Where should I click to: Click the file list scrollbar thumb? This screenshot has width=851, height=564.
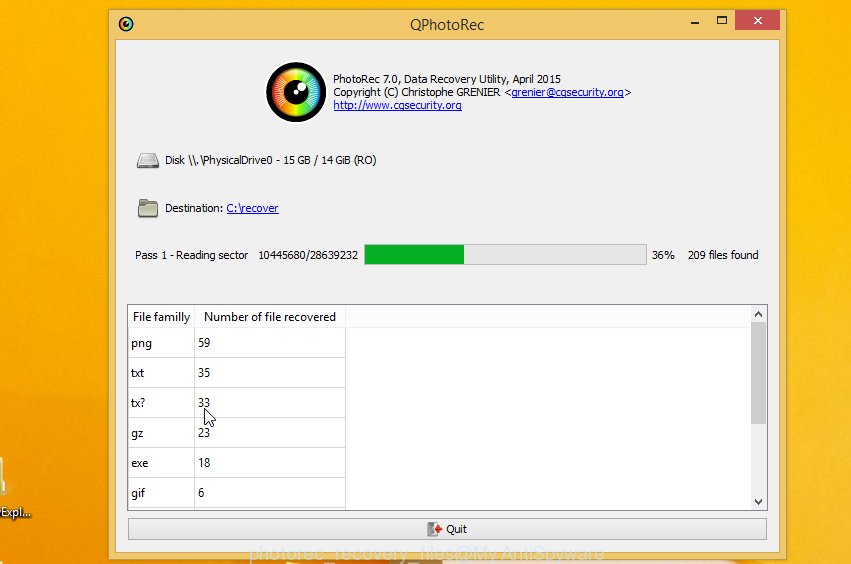click(758, 373)
